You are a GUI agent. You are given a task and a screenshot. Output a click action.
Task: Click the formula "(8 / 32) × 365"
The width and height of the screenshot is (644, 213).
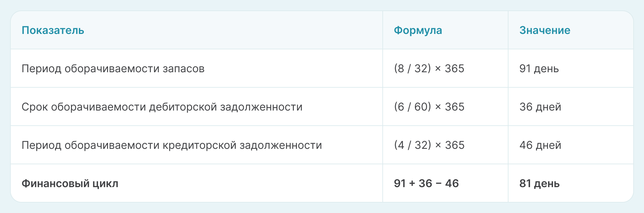429,69
